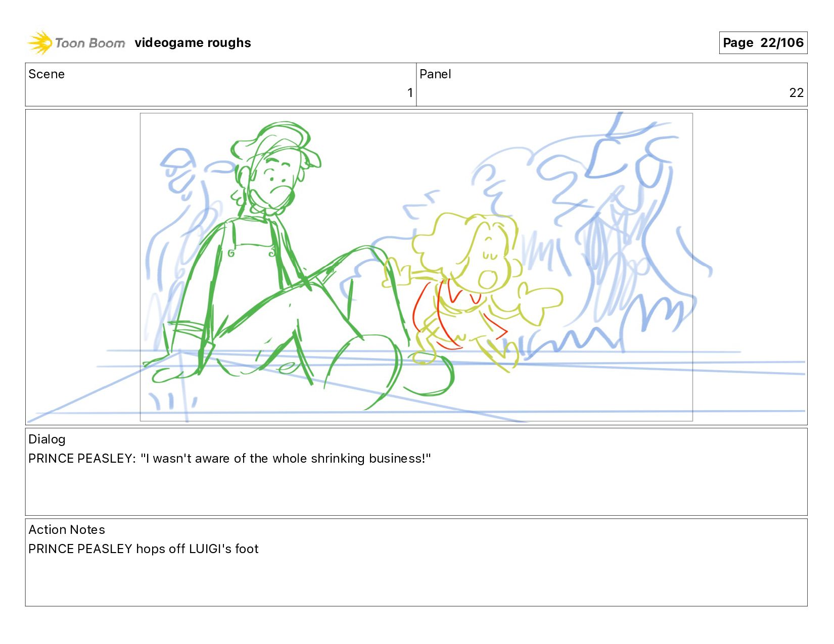Click the 'Page 22/106' page indicator

click(763, 43)
